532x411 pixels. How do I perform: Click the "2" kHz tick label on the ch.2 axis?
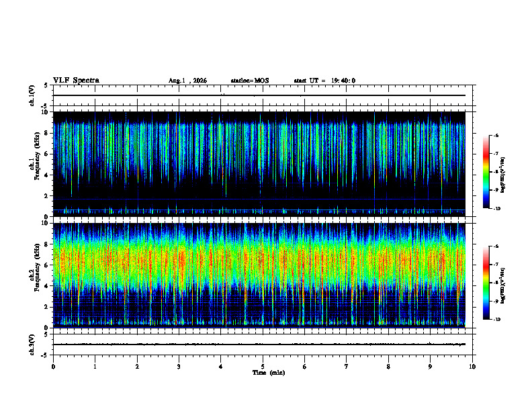(47, 307)
